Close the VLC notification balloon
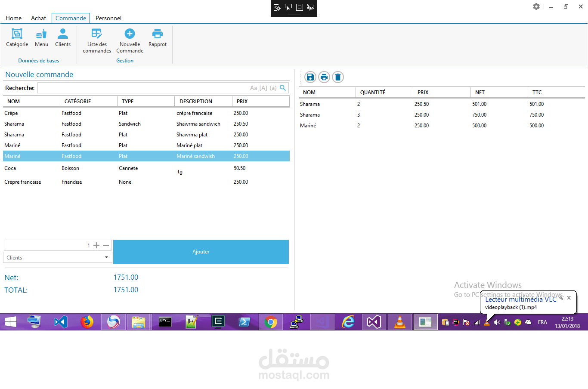Image resolution: width=588 pixels, height=389 pixels. (569, 298)
